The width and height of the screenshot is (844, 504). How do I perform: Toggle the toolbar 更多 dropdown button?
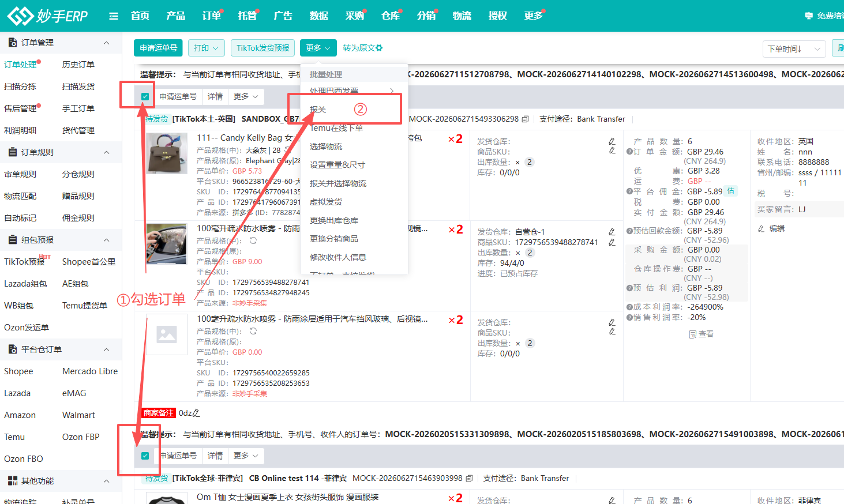tap(318, 48)
